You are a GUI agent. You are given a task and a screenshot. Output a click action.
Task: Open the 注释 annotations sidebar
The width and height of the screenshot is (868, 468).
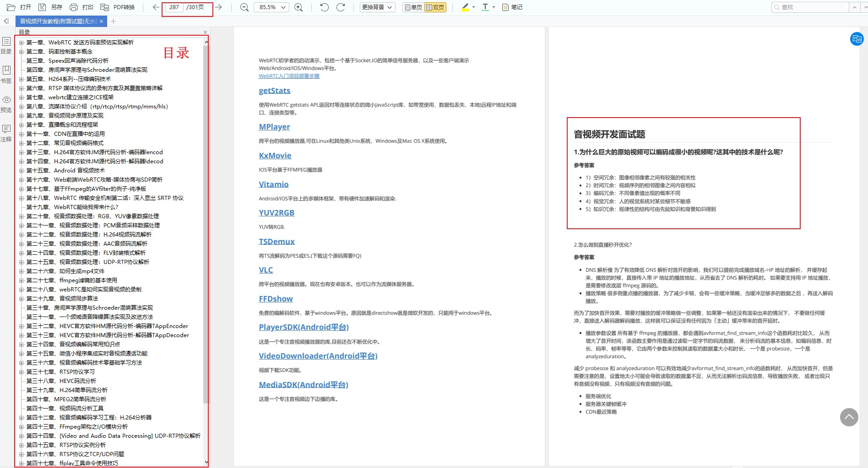pos(6,134)
